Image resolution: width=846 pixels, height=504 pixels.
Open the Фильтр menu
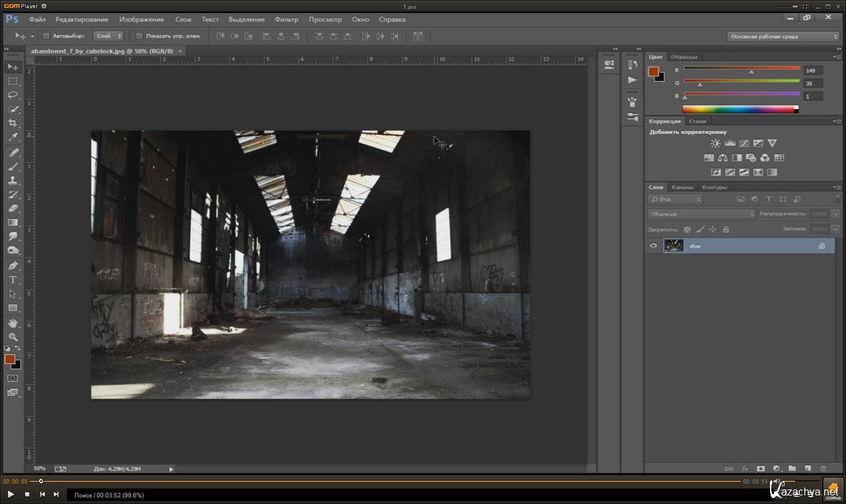point(286,20)
